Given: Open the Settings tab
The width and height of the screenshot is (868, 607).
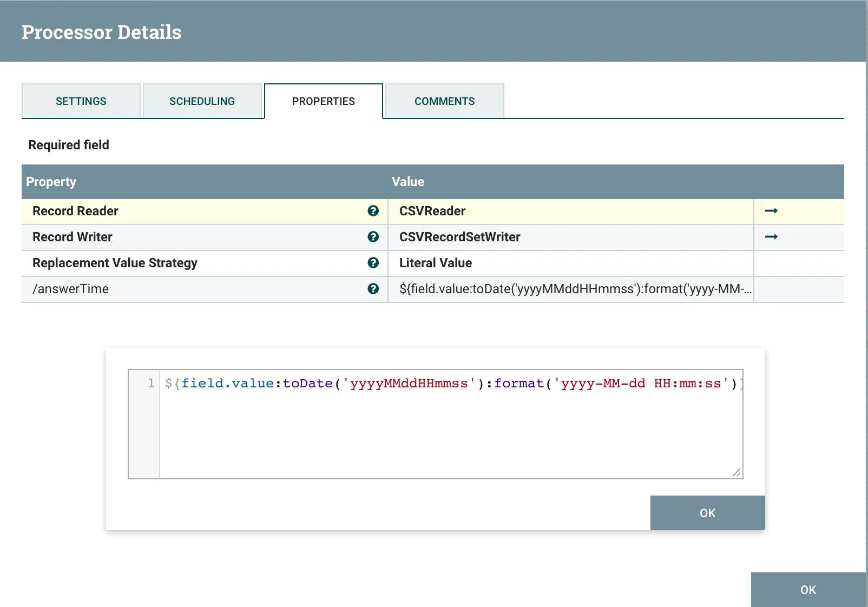Looking at the screenshot, I should coord(81,101).
